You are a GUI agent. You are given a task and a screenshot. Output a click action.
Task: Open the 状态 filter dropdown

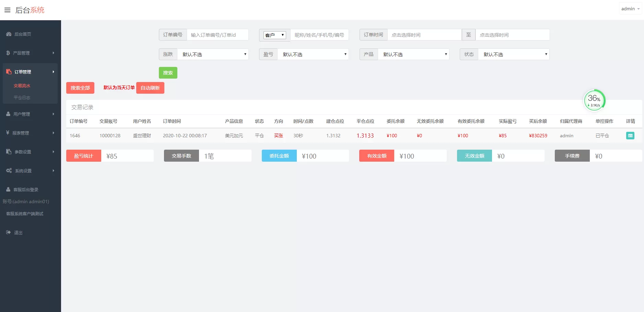pos(514,54)
